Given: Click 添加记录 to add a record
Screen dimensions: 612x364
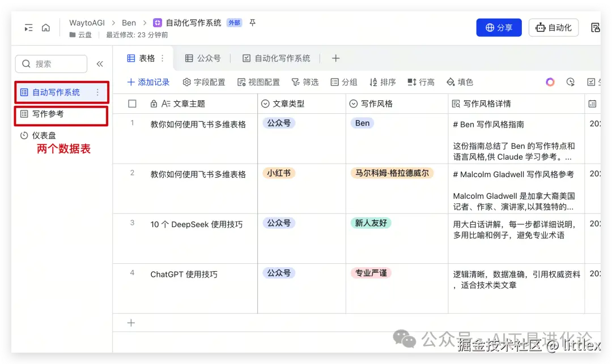Looking at the screenshot, I should 148,82.
